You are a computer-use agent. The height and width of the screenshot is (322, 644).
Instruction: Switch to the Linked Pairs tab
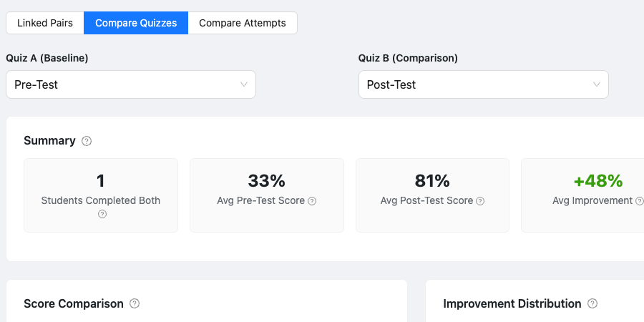tap(45, 23)
